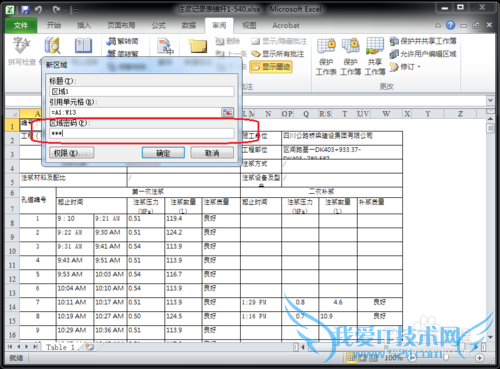Screen dimensions: 500x369
Task: Click Share Workbook (共享工作簿) icon
Action: (x=375, y=57)
